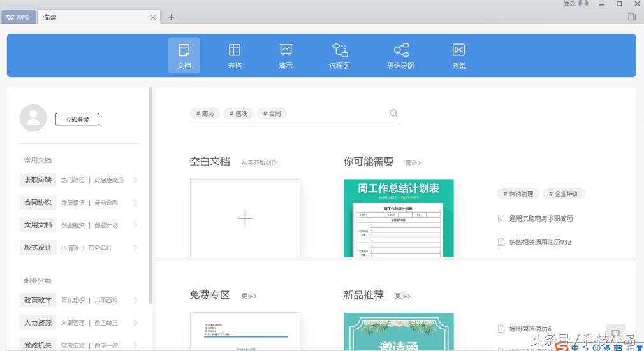Expand the 合同协议 row chevron
The height and width of the screenshot is (351, 644).
point(136,203)
